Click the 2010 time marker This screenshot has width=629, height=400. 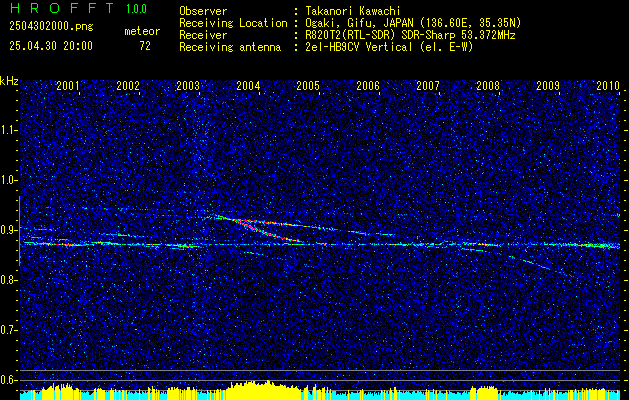(x=608, y=86)
